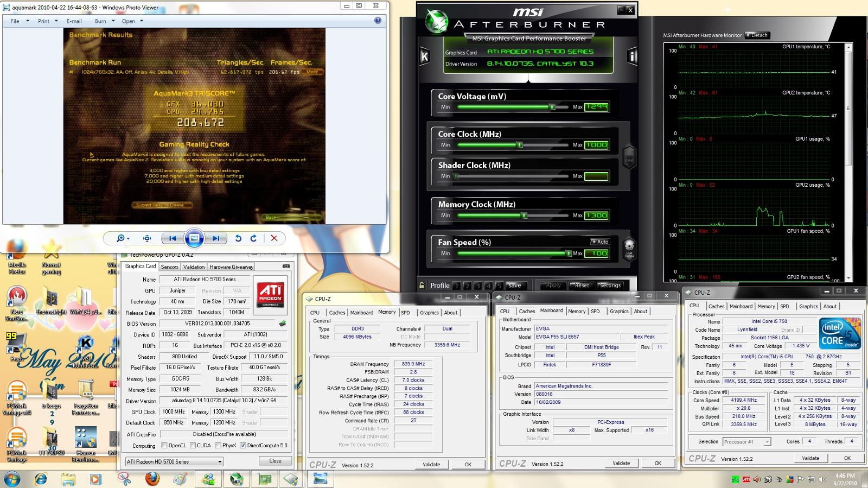Screen dimensions: 868x488
Task: Click Hardware Monitor vertical scrollbar
Action: coord(848,163)
